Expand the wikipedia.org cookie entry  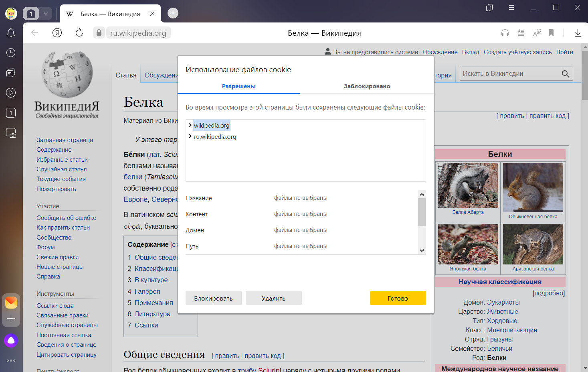[x=190, y=125]
